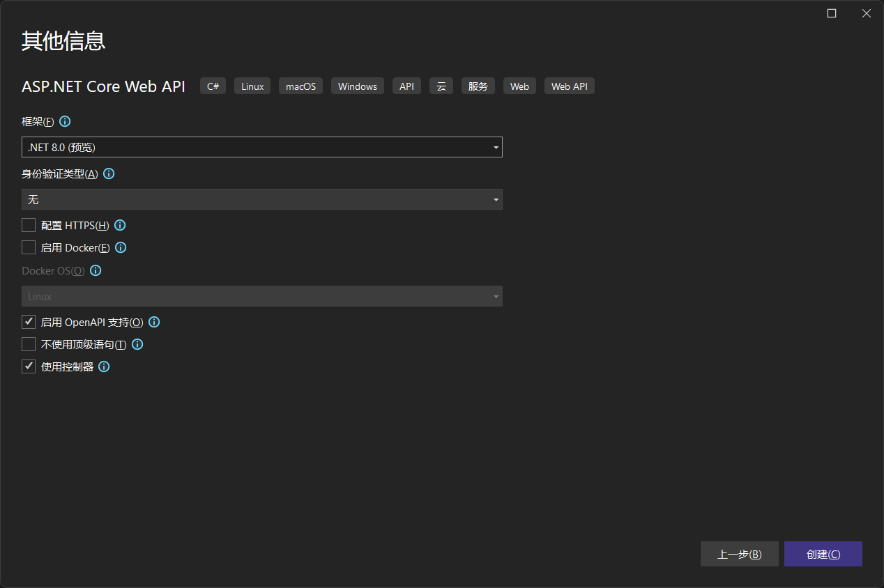Click info icon next to 框架 label
Image resolution: width=884 pixels, height=588 pixels.
coord(65,121)
